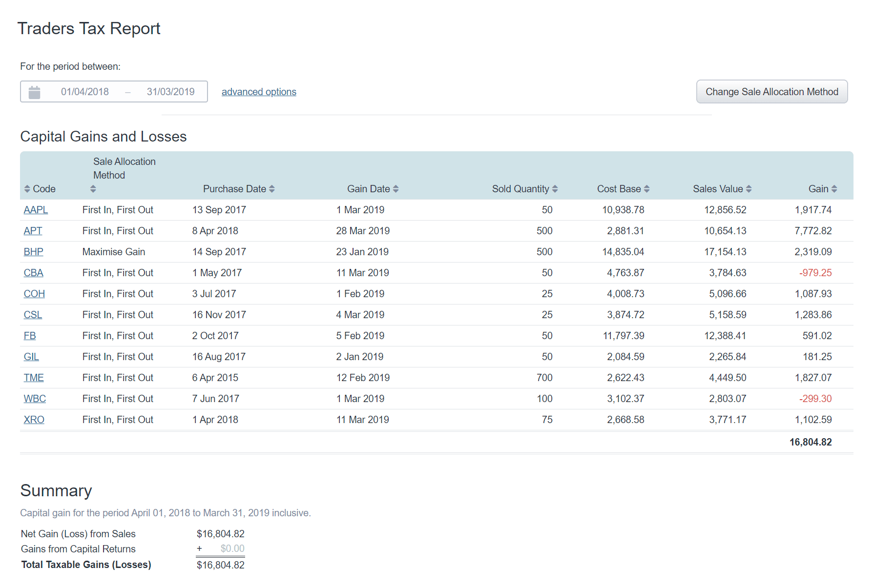
Task: Select Gains from Capital Returns $0.00 value
Action: pyautogui.click(x=232, y=548)
